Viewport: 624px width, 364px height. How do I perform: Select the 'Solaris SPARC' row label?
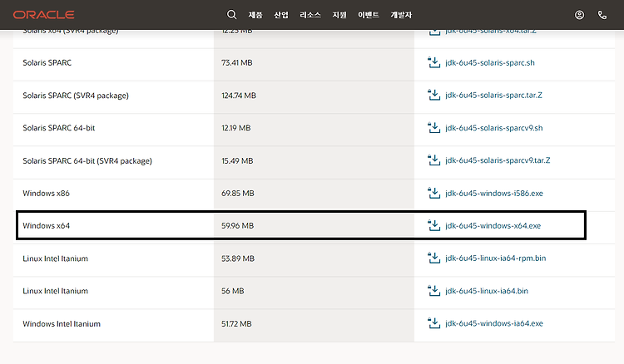[x=47, y=63]
